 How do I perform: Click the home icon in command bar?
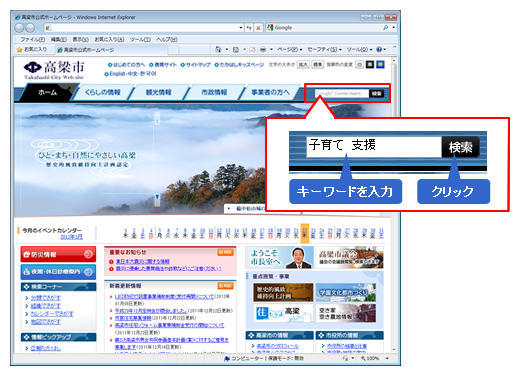(x=218, y=50)
